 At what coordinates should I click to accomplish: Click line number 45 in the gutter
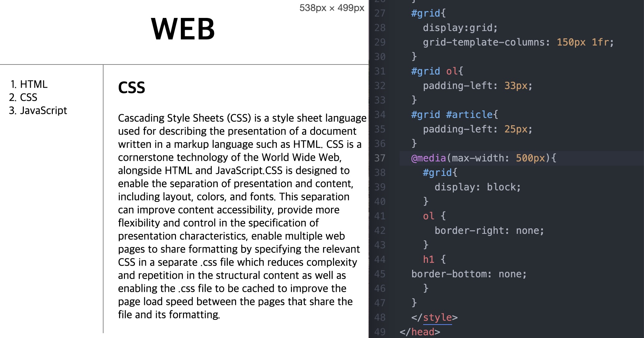pos(380,274)
